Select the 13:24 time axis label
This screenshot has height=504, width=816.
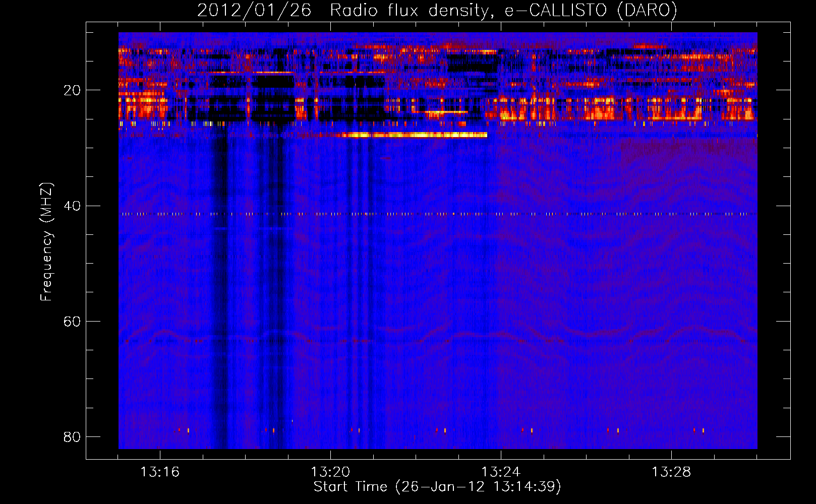(x=501, y=472)
